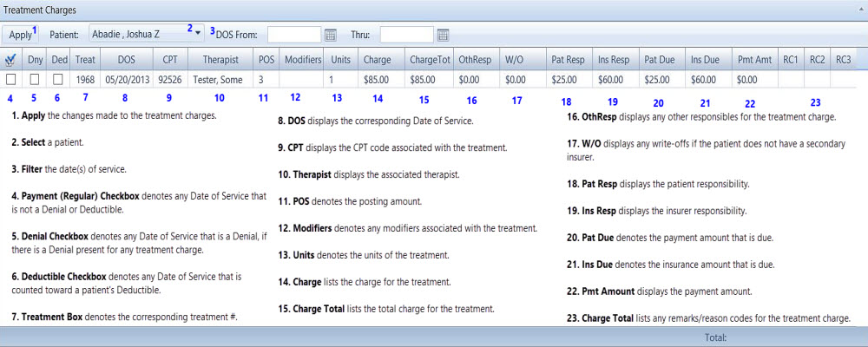Image resolution: width=868 pixels, height=347 pixels.
Task: Click the RC3 column header
Action: tap(844, 60)
